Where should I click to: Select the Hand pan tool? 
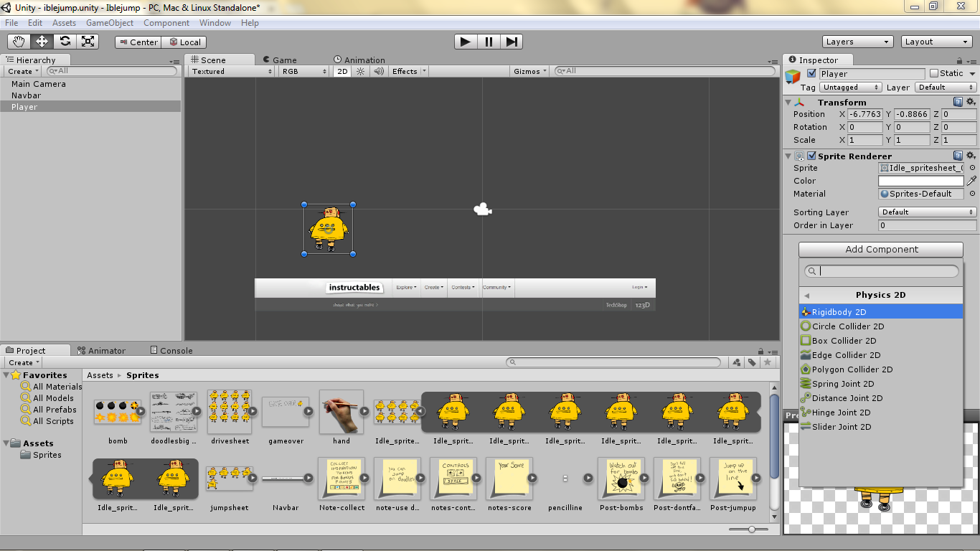19,42
